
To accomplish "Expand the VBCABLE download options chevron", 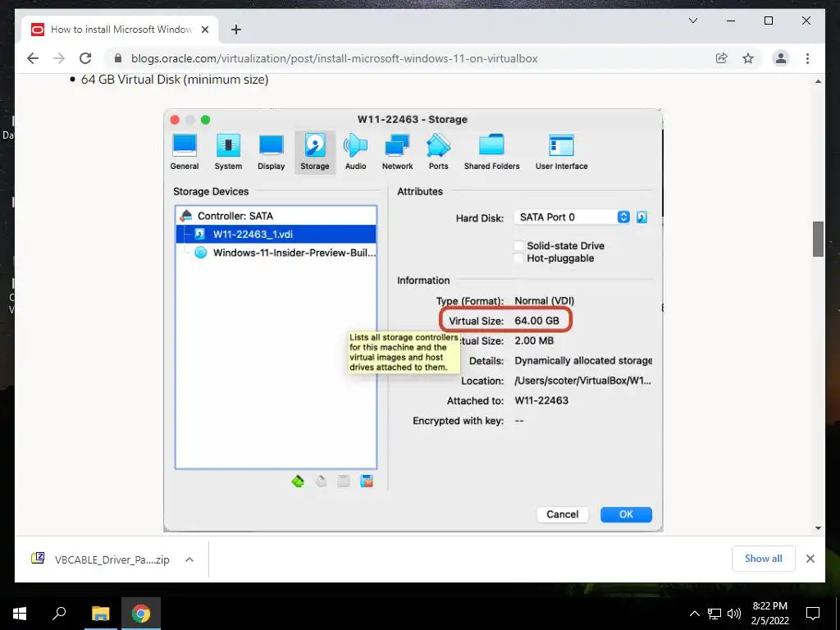I will pos(189,559).
